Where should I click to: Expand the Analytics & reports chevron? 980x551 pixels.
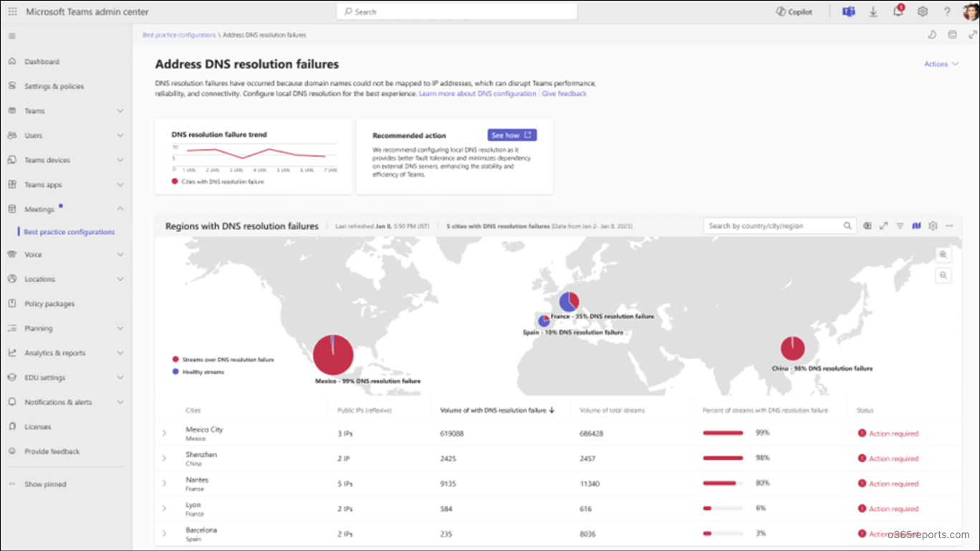click(x=120, y=353)
